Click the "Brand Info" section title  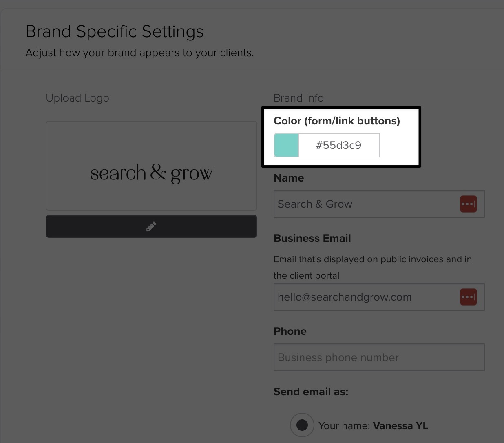pos(298,98)
